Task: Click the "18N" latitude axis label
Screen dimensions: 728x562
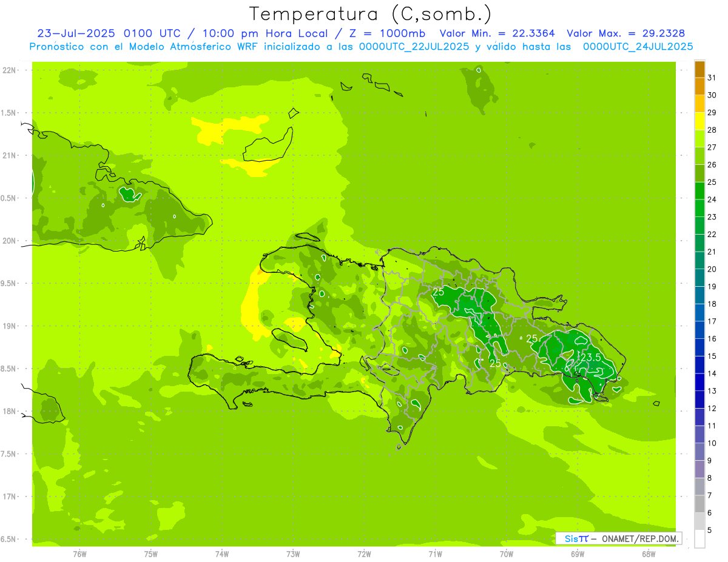Action: 10,412
